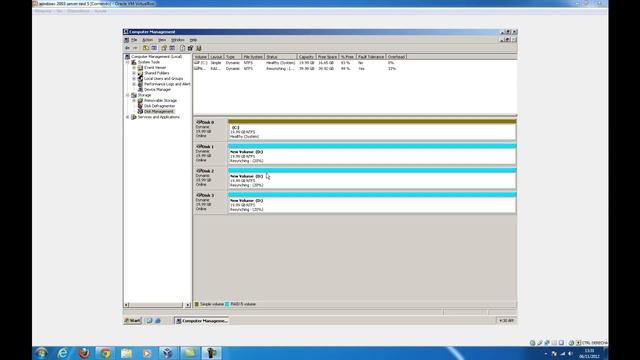Sort by the Status column header
This screenshot has width=640, height=360.
tap(281, 57)
